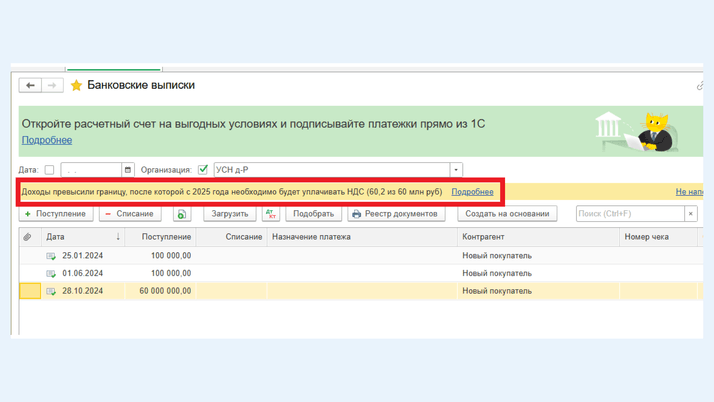Toggle the favorites star next to Банковские выписки

pos(76,85)
